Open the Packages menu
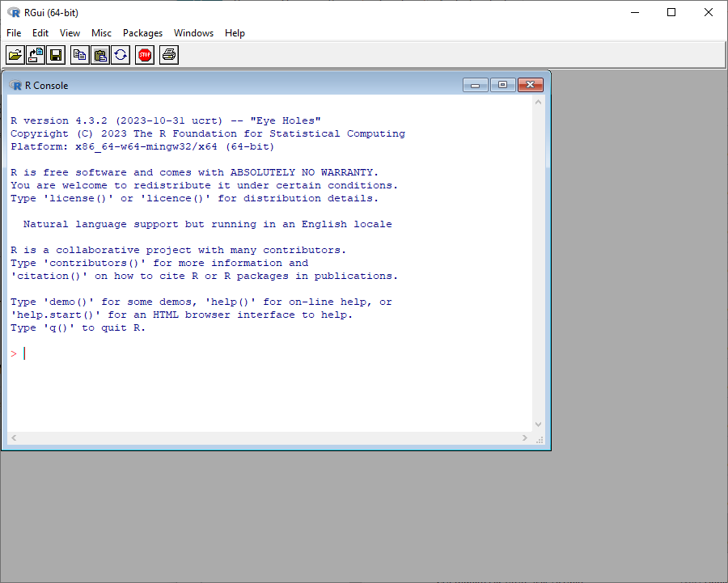This screenshot has height=583, width=728. (142, 33)
